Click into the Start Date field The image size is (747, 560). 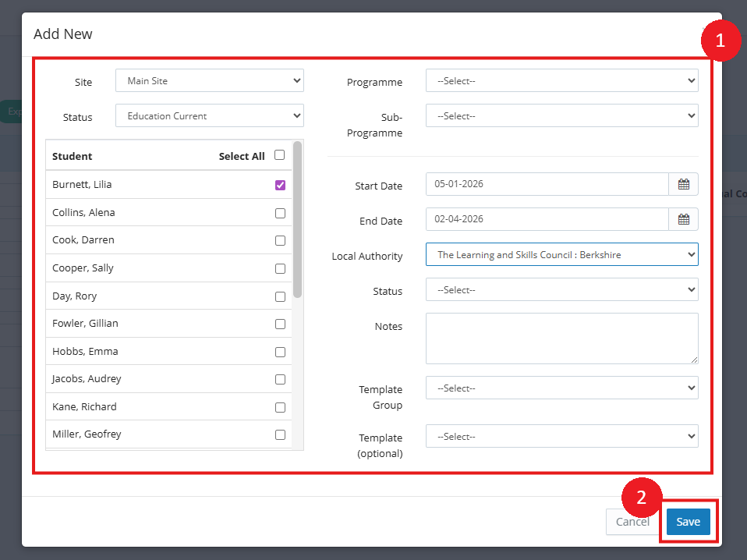tap(547, 184)
